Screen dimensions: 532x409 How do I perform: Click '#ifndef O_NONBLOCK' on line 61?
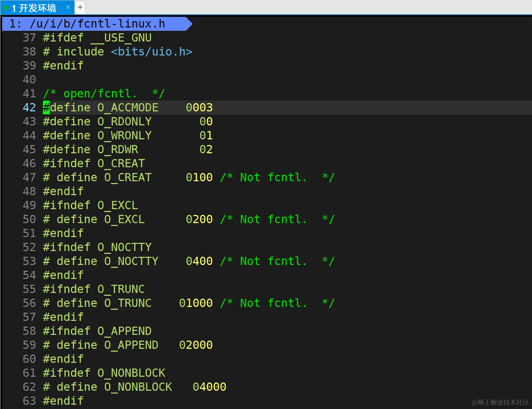(x=104, y=373)
